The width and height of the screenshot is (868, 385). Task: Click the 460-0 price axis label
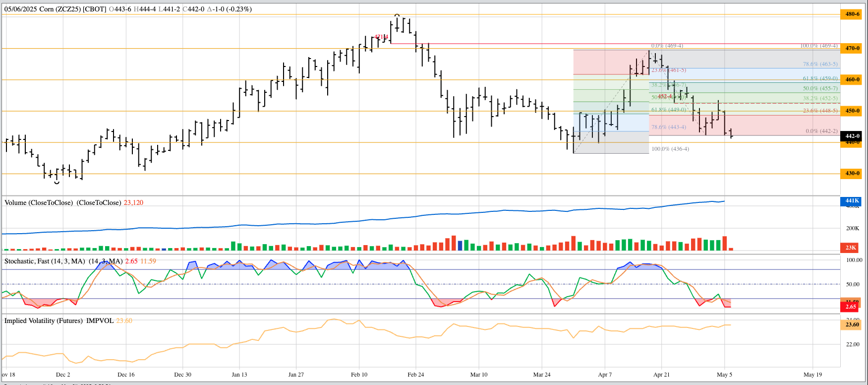pos(852,79)
